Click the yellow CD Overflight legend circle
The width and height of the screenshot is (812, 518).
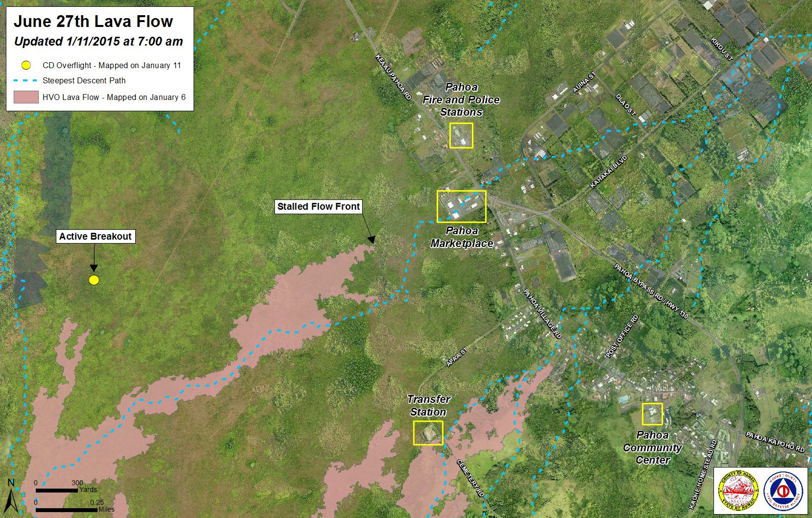coord(26,65)
